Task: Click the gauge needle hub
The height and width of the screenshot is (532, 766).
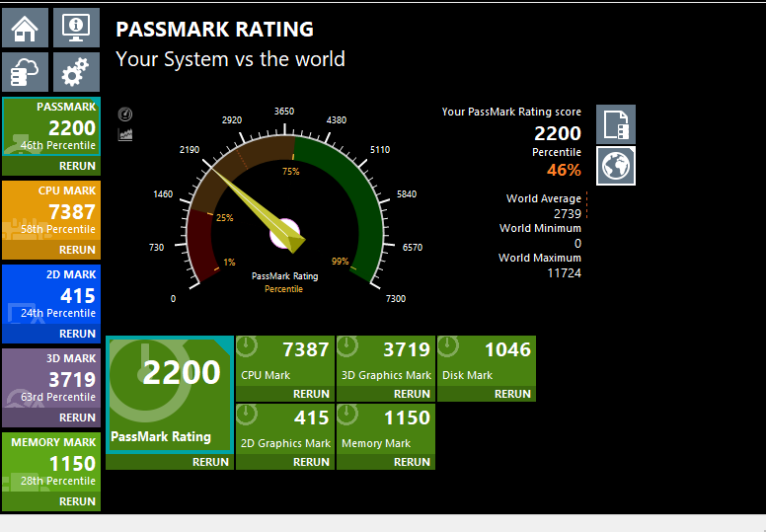Action: point(285,235)
